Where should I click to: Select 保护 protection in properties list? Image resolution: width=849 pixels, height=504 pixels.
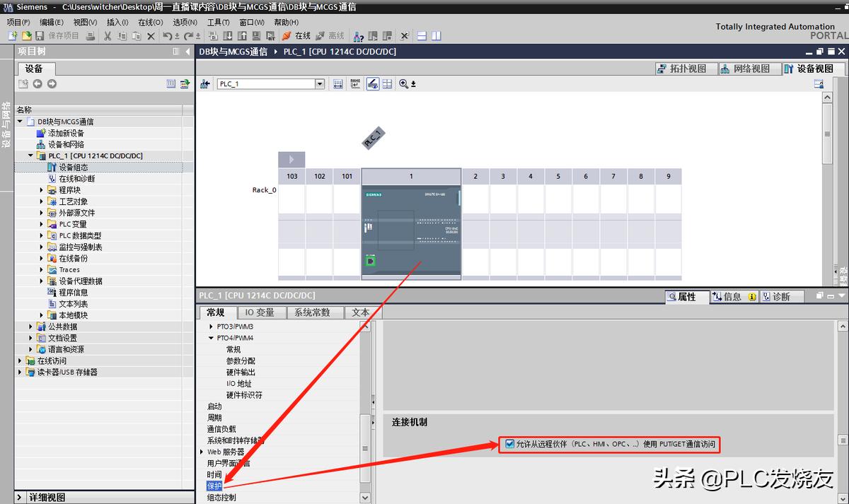[214, 486]
